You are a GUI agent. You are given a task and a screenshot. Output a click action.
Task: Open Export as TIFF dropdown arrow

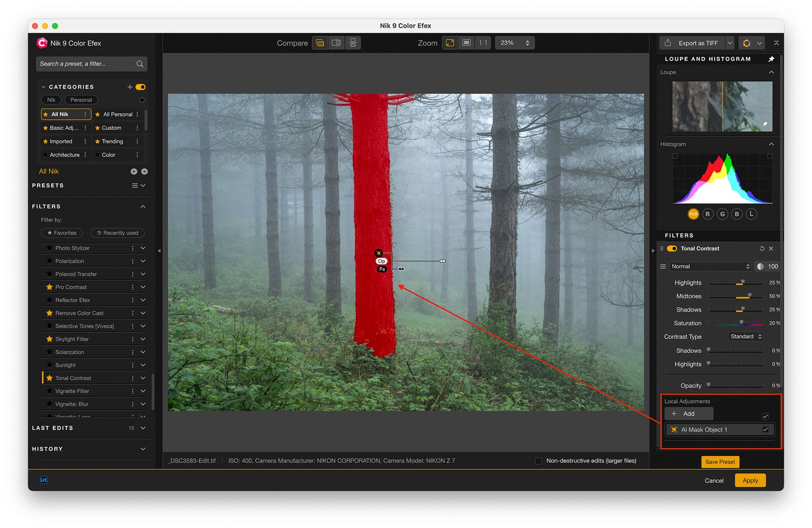click(730, 43)
